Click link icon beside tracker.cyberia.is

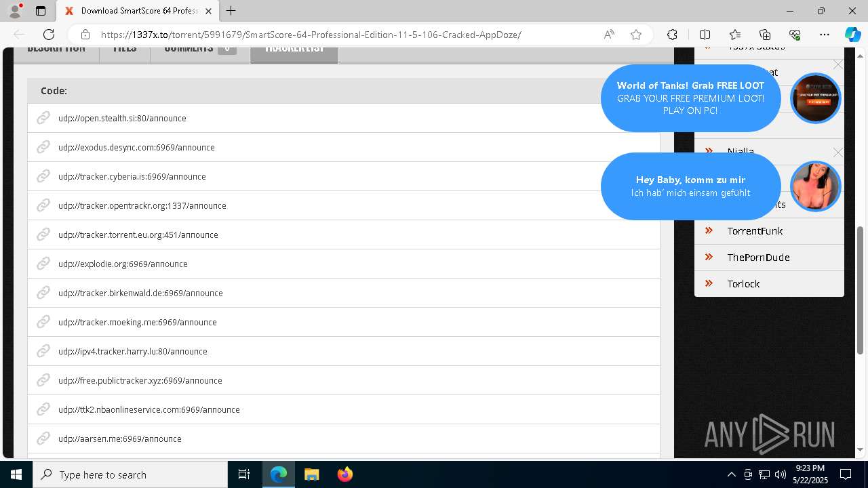tap(43, 176)
